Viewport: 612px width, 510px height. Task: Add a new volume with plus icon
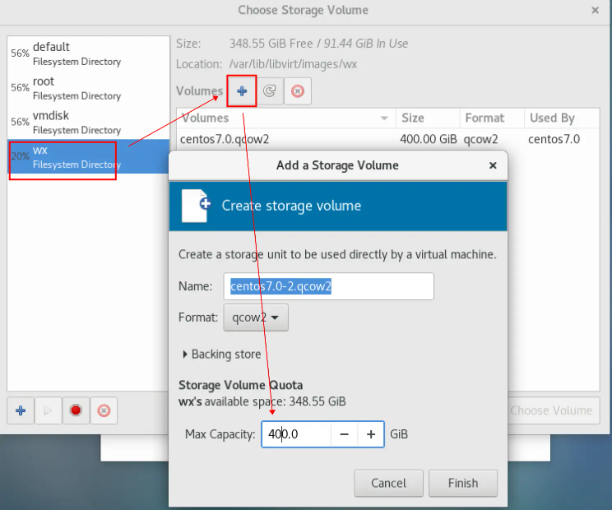(x=242, y=91)
